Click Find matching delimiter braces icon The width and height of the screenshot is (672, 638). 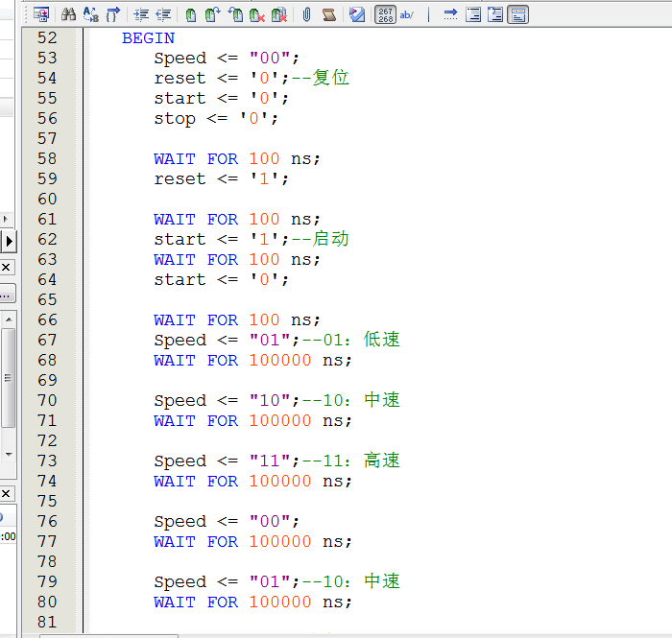pos(113,14)
